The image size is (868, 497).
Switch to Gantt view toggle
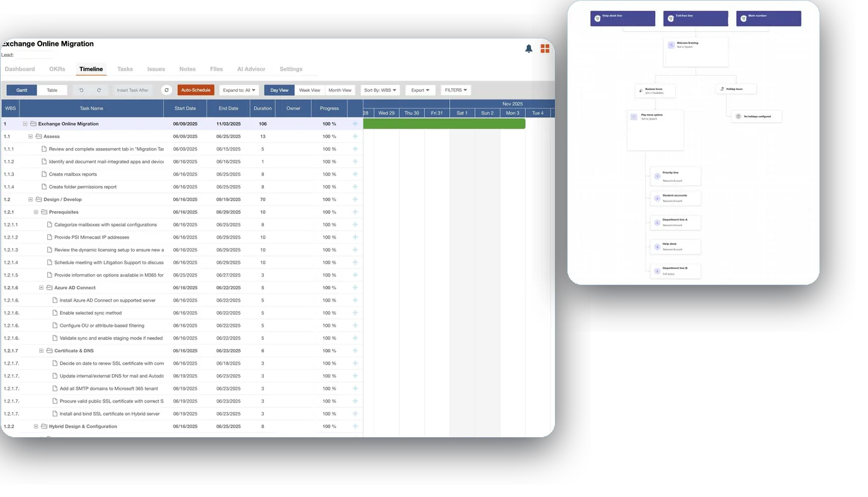click(21, 90)
